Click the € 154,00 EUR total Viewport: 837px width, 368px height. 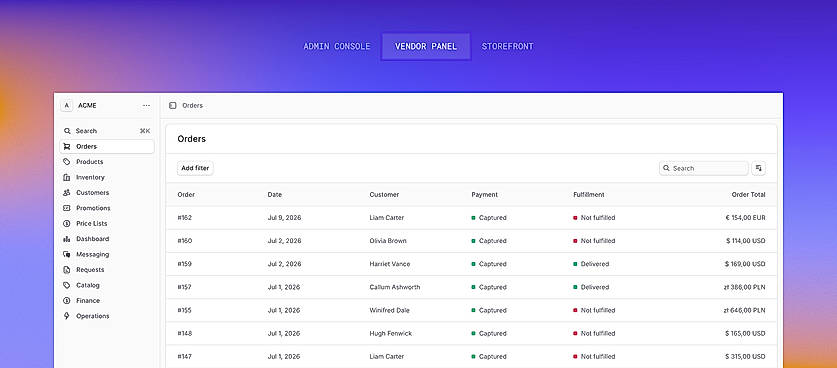[746, 218]
